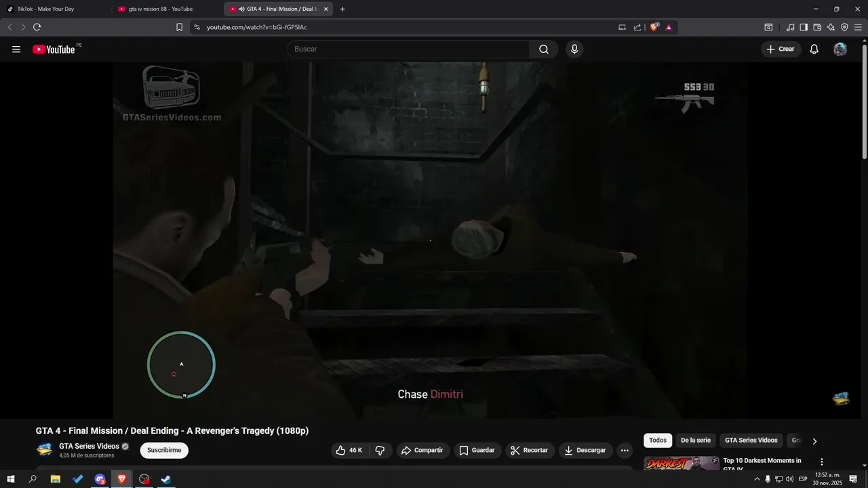
Task: Open the GTA Series Videos channel name
Action: tap(89, 447)
